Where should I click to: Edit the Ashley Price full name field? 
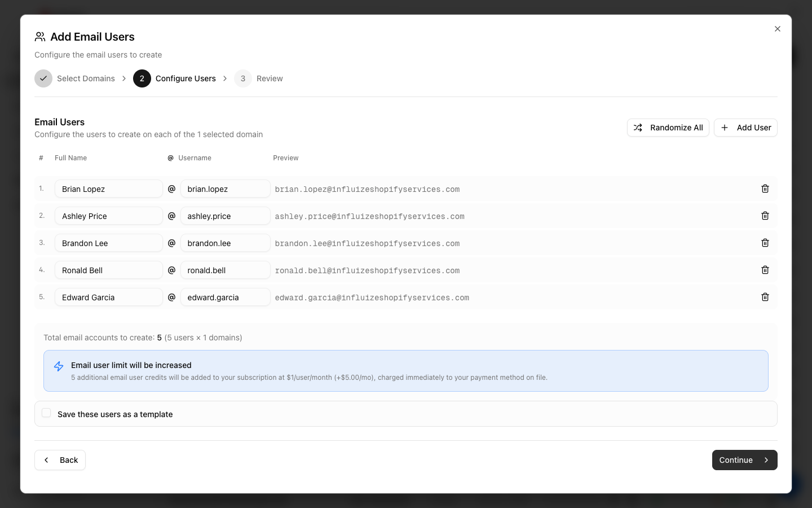pos(109,216)
